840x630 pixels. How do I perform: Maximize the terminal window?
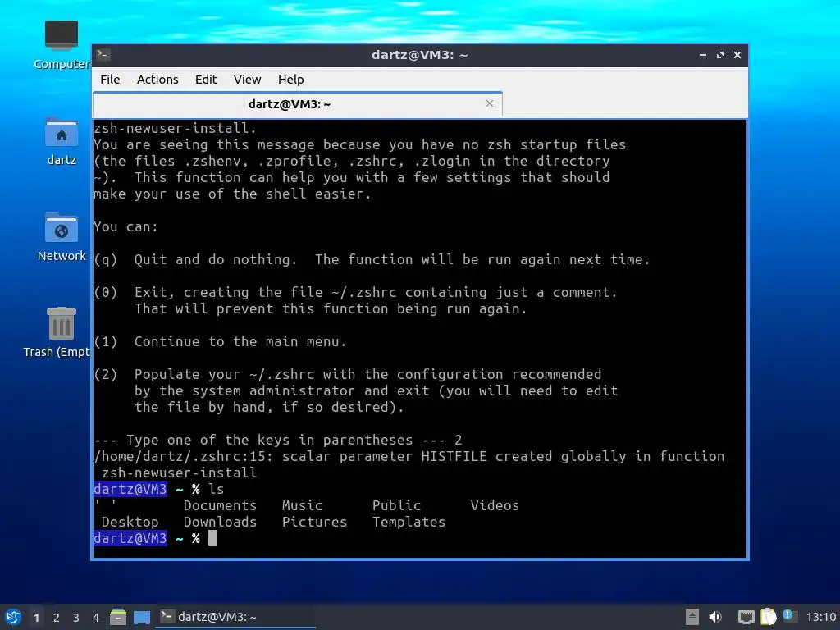[720, 55]
